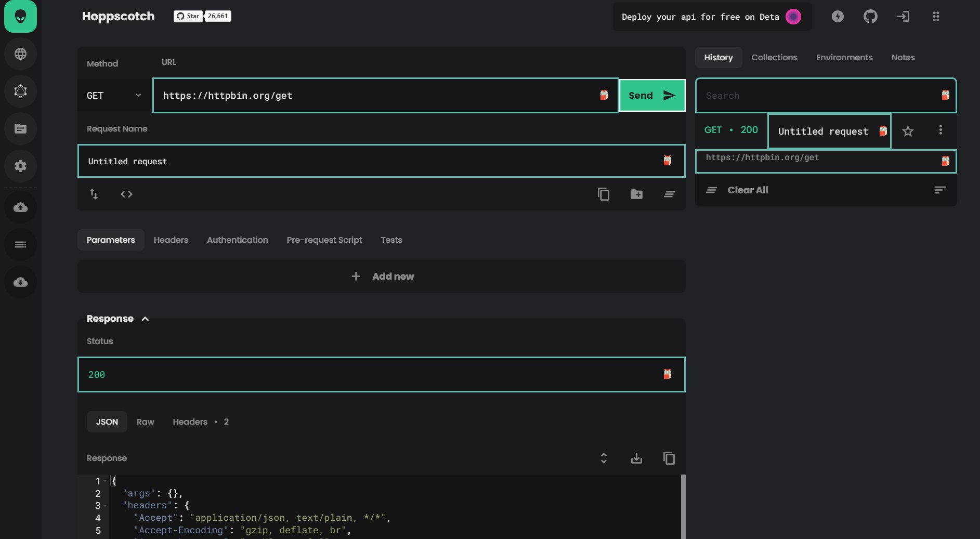Open history entry three-dot options menu

(940, 130)
